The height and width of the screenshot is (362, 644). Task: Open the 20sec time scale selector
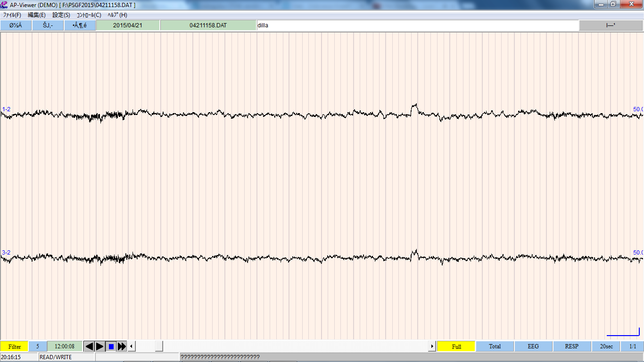[x=606, y=346]
